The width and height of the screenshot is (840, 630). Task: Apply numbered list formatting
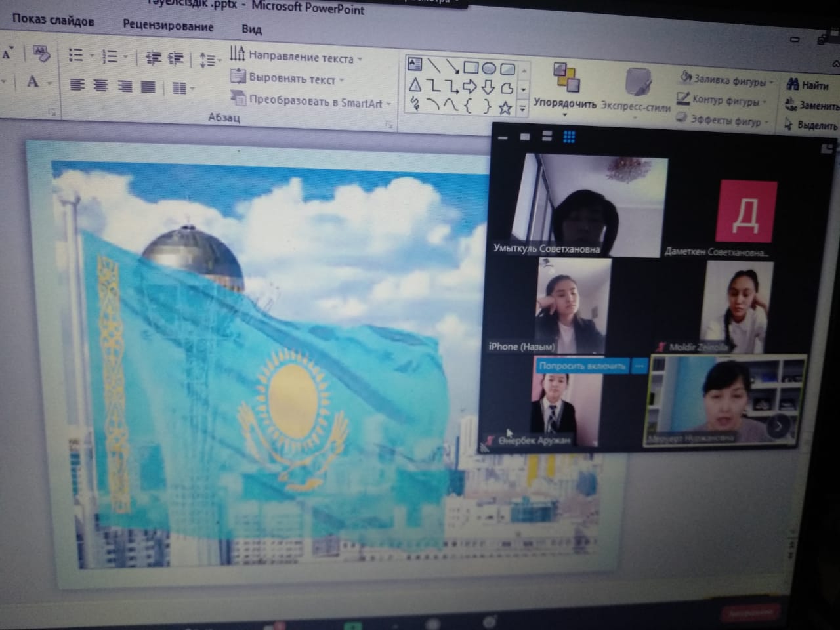click(110, 57)
